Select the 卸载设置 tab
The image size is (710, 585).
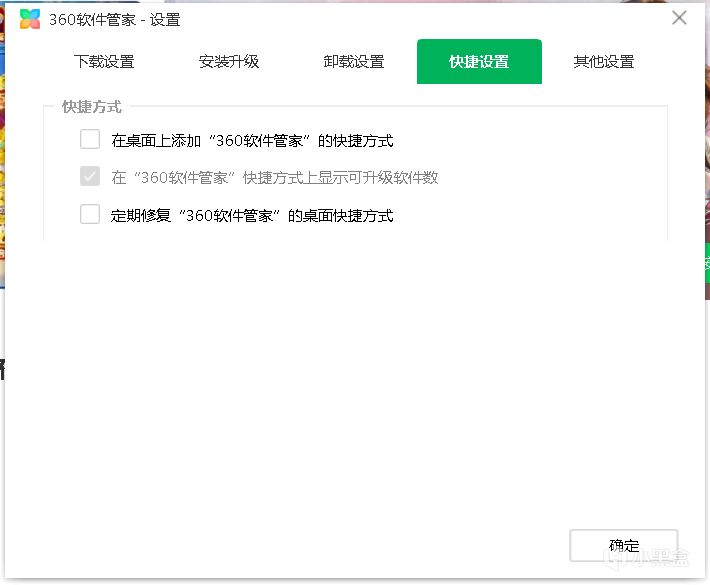tap(354, 62)
